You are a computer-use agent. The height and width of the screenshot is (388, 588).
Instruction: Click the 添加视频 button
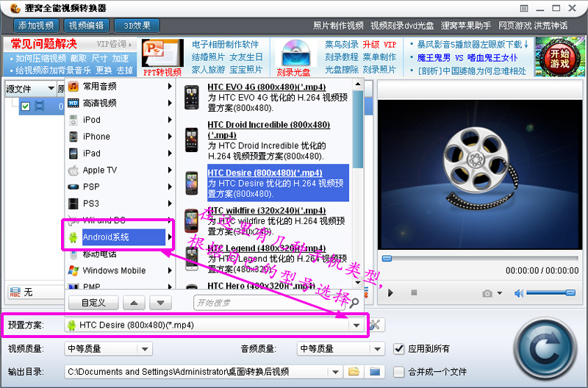coord(36,26)
